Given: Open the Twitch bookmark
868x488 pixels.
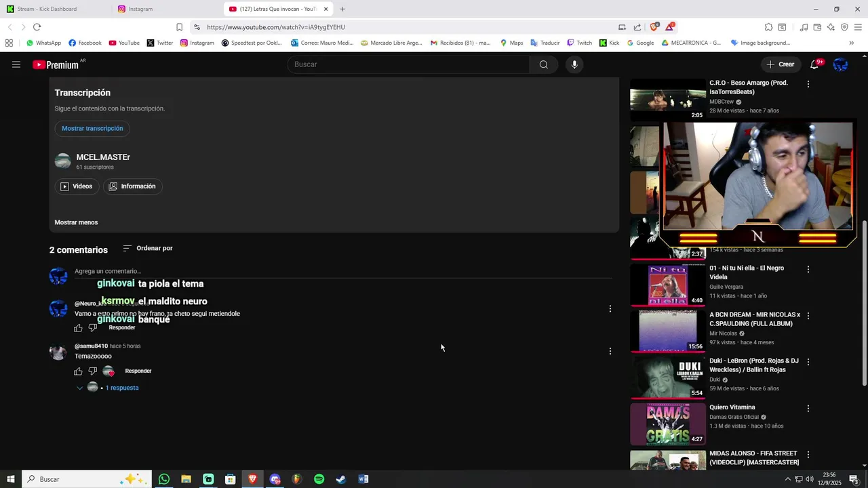Looking at the screenshot, I should (579, 43).
